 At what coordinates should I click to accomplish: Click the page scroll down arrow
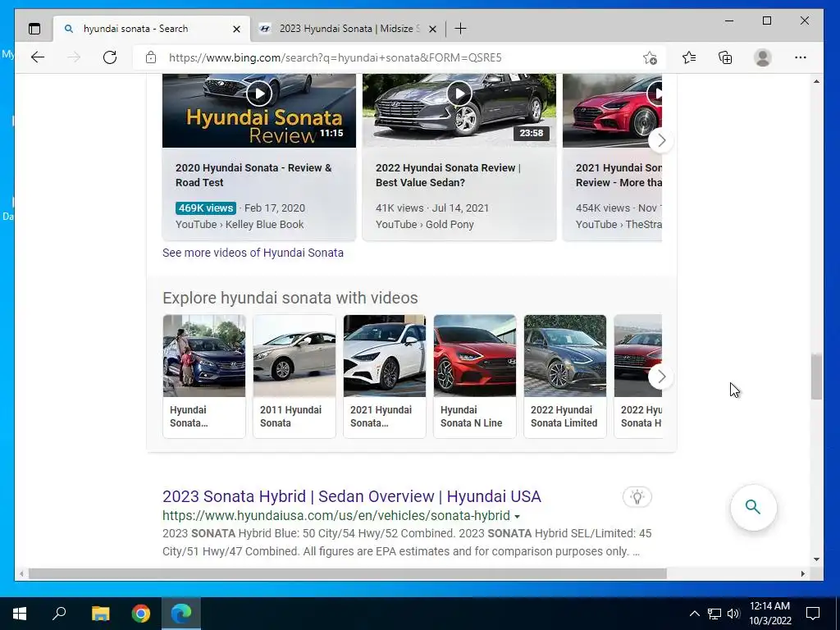[816, 559]
